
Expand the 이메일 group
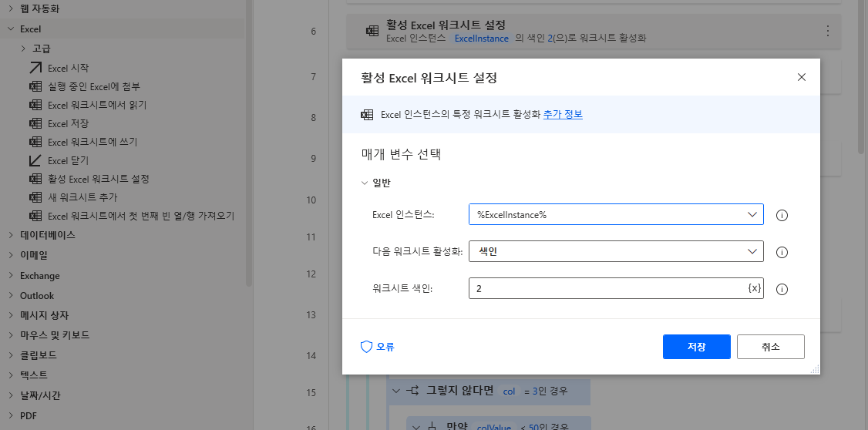[11, 255]
